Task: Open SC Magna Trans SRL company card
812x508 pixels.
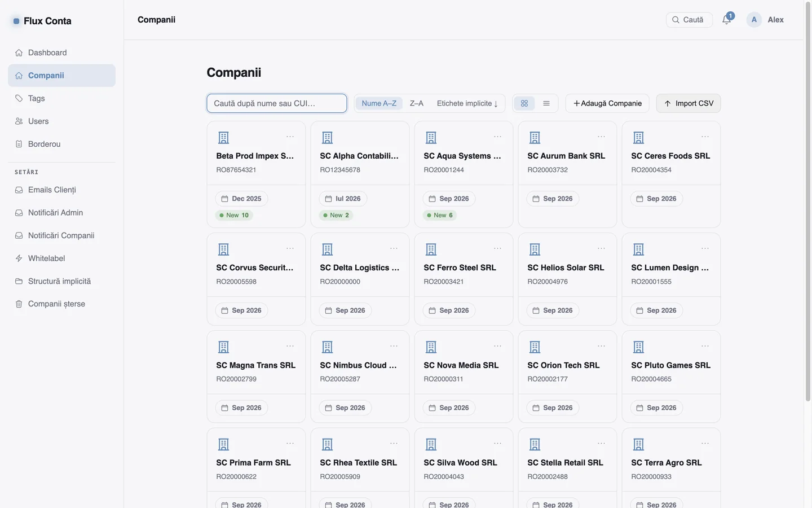Action: (x=256, y=376)
